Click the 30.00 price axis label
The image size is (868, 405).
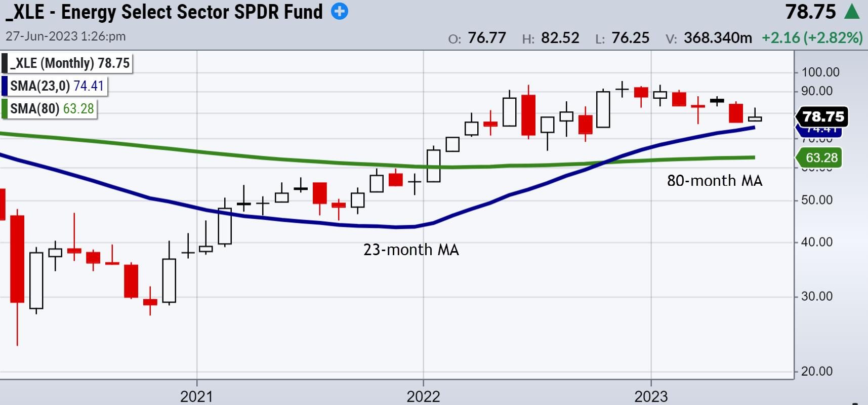tap(817, 296)
